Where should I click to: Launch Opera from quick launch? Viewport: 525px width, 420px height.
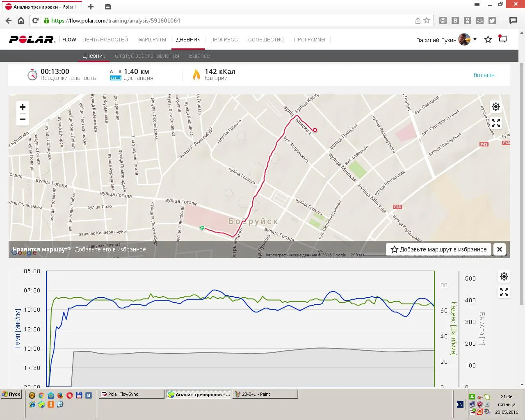click(70, 395)
